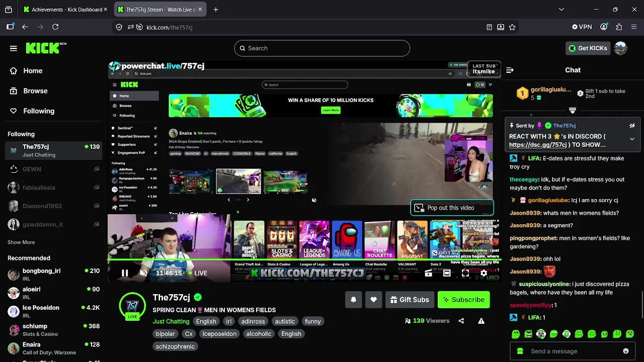Open the browser VPN control
The height and width of the screenshot is (362, 644).
tap(582, 27)
